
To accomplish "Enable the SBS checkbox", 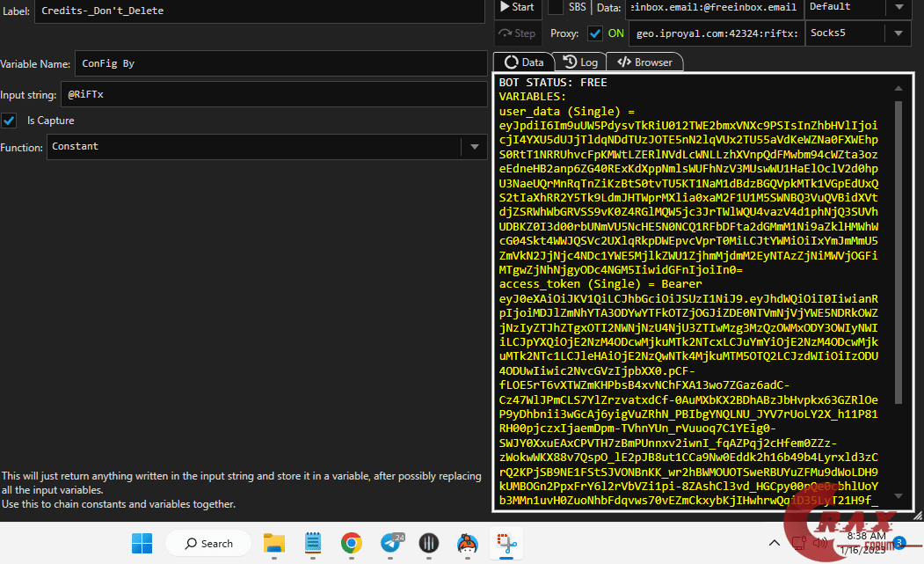I will [x=556, y=7].
